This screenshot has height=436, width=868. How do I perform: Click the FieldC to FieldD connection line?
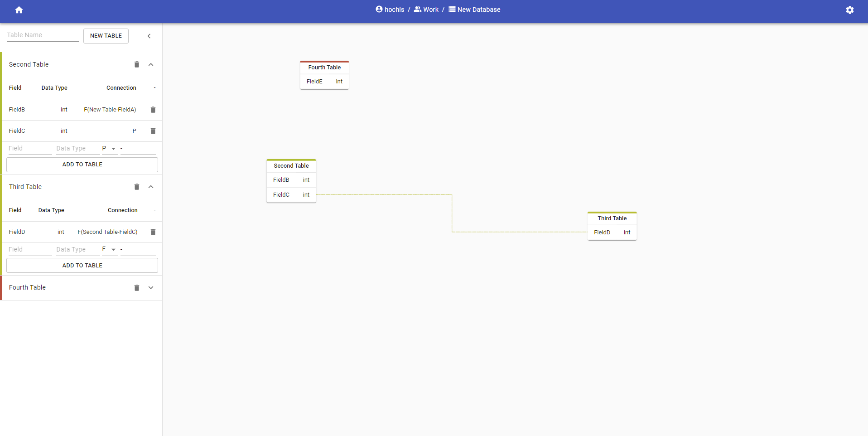(x=452, y=213)
